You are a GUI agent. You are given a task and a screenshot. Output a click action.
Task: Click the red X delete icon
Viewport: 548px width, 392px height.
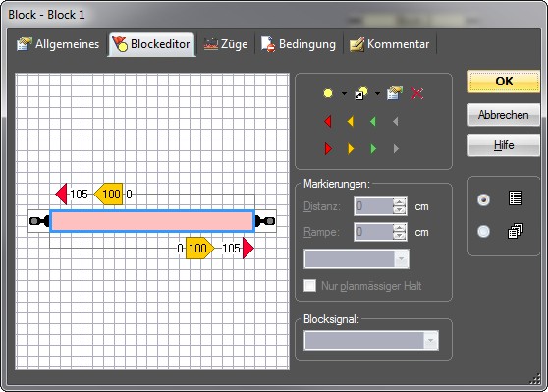coord(417,93)
